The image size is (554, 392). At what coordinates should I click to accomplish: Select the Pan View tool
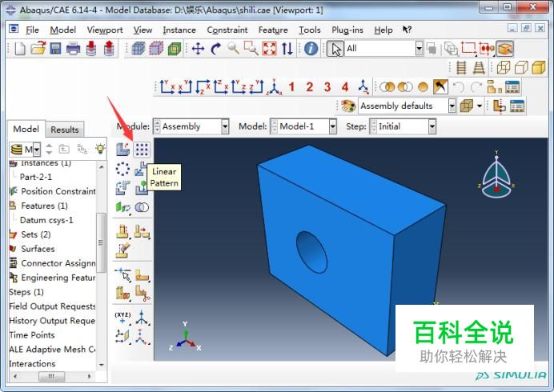click(x=198, y=49)
